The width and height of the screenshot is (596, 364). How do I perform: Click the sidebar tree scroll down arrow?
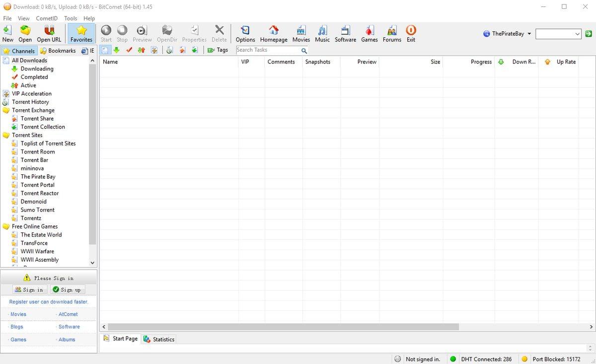pyautogui.click(x=92, y=263)
